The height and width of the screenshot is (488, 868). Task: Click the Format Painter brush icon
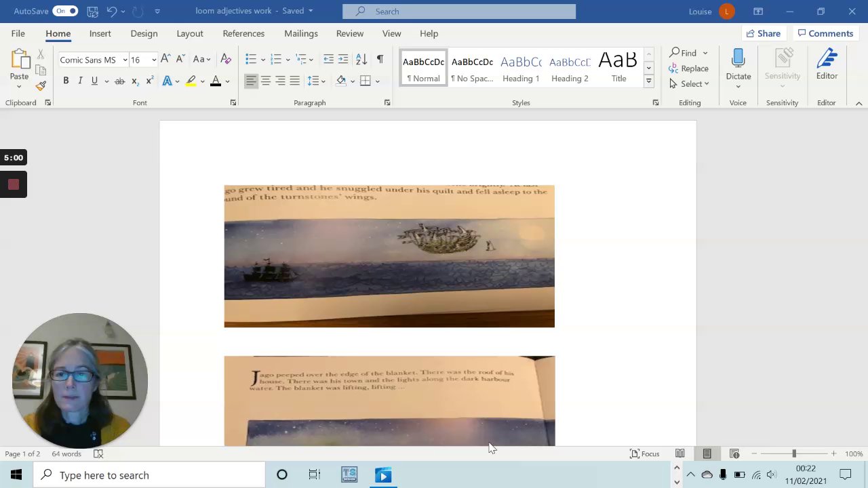pos(41,86)
